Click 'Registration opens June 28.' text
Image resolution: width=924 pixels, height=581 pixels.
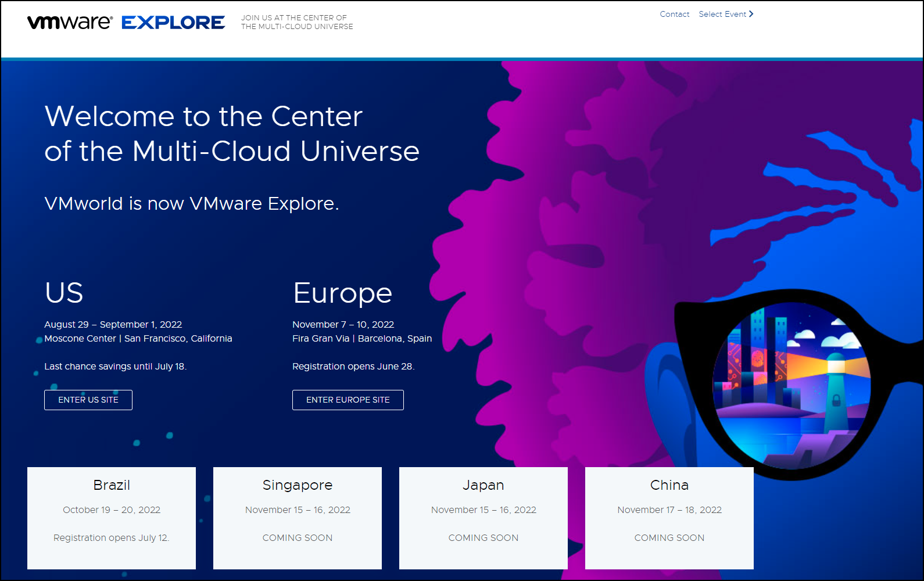point(353,366)
